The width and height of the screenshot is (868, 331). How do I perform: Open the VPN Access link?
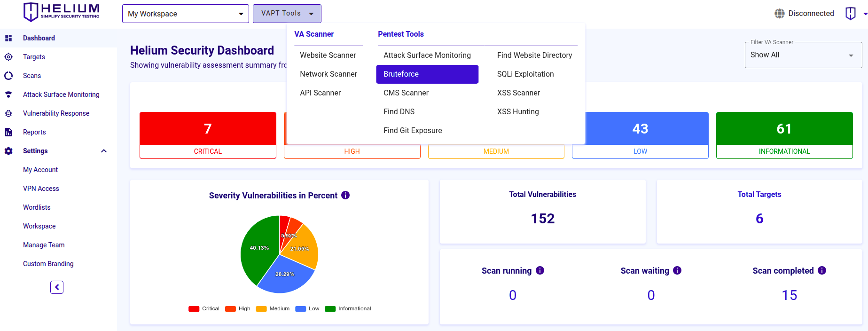[x=41, y=189]
